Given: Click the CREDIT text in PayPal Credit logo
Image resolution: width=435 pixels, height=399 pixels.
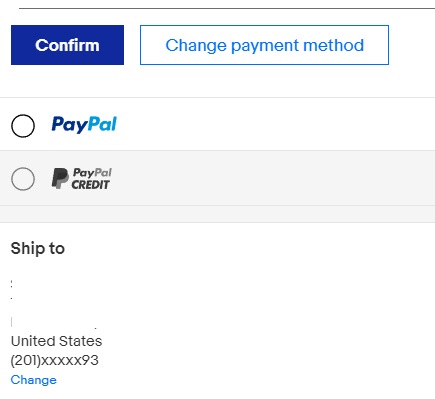Looking at the screenshot, I should tap(90, 185).
